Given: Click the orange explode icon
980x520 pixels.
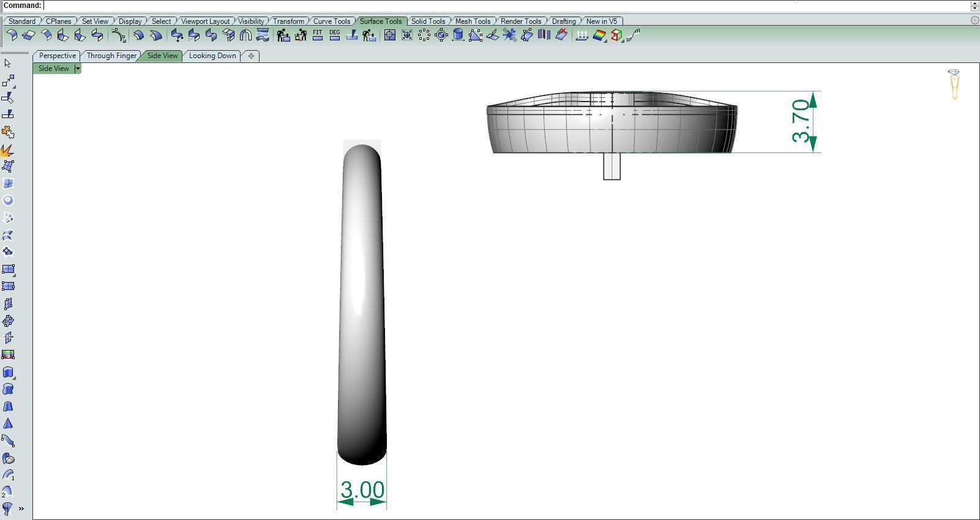Looking at the screenshot, I should point(8,150).
